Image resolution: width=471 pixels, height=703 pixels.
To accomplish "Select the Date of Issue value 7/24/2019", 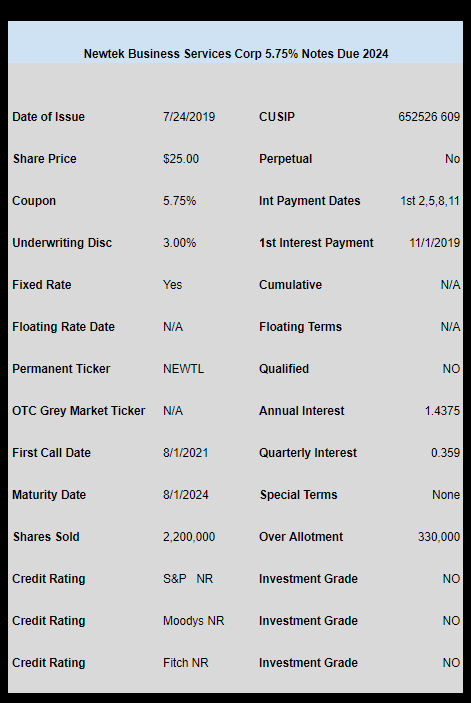I will tap(189, 117).
